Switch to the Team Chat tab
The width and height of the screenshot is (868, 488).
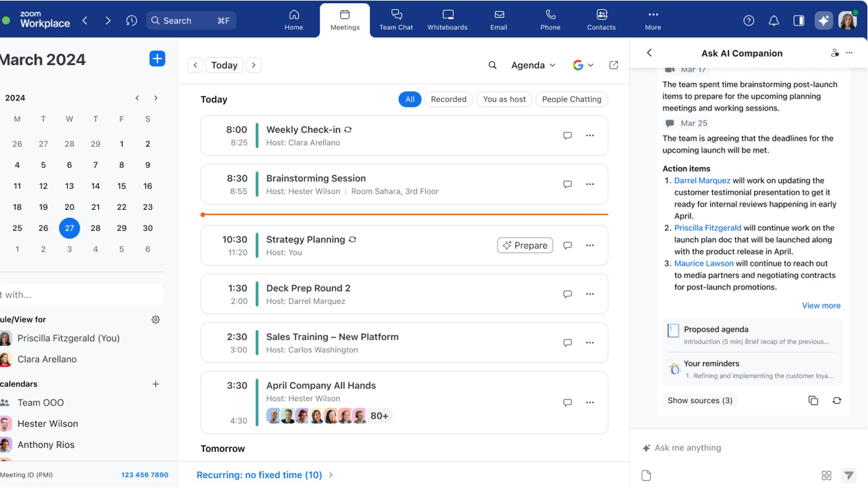click(396, 20)
